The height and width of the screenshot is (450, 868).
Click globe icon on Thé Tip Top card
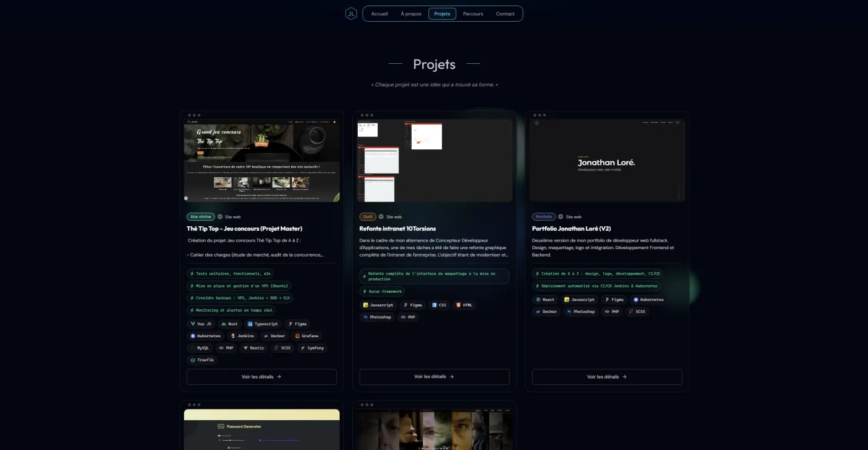(x=220, y=217)
